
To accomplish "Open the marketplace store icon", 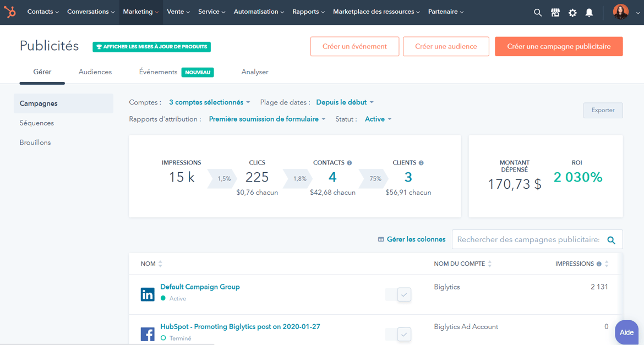I will point(555,13).
